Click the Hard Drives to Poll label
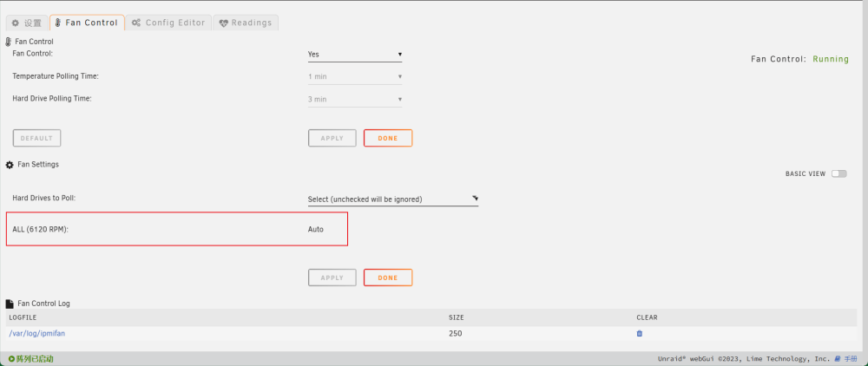This screenshot has height=366, width=868. click(43, 198)
